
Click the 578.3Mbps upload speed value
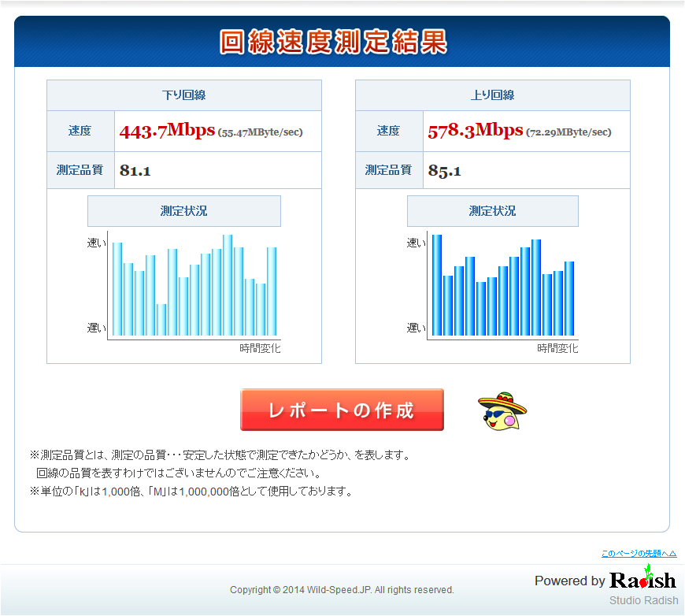click(x=476, y=131)
